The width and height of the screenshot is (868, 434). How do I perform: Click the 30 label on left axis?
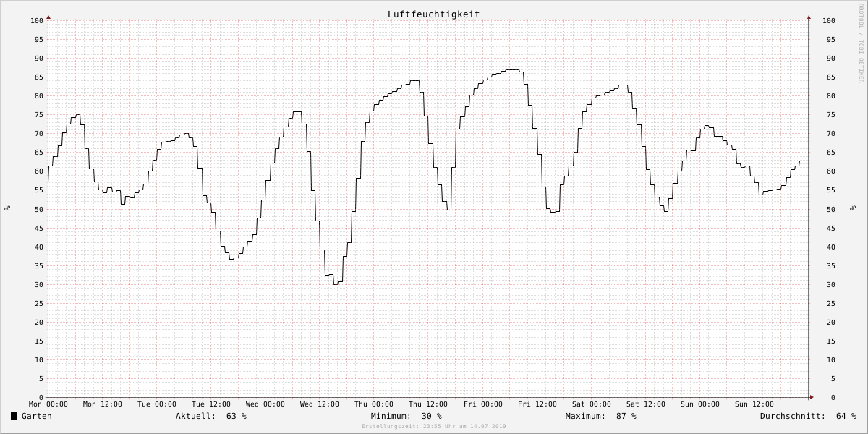coord(39,284)
